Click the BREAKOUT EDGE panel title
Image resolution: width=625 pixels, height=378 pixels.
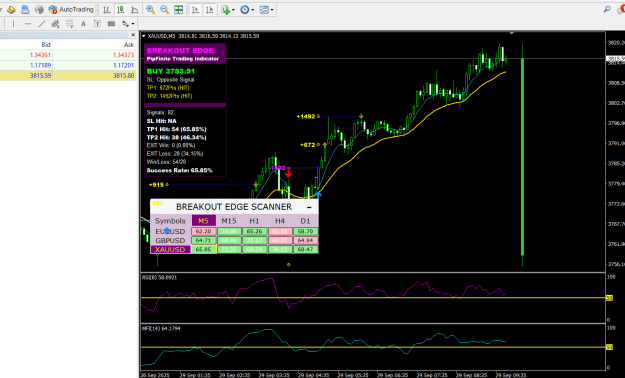(180, 51)
